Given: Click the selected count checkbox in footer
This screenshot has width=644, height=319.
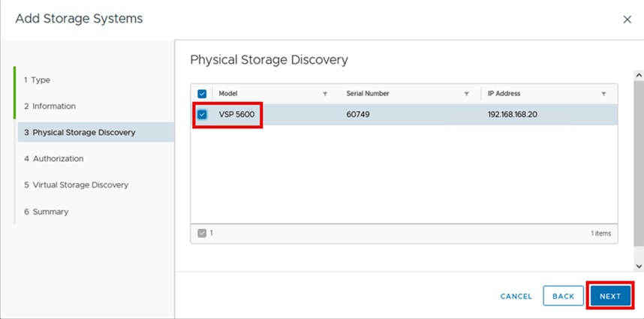Looking at the screenshot, I should pyautogui.click(x=201, y=233).
